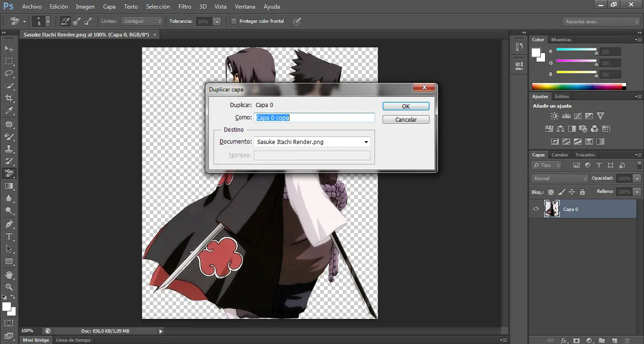Add a Levels adjustment
This screenshot has height=344, width=644.
click(x=566, y=116)
